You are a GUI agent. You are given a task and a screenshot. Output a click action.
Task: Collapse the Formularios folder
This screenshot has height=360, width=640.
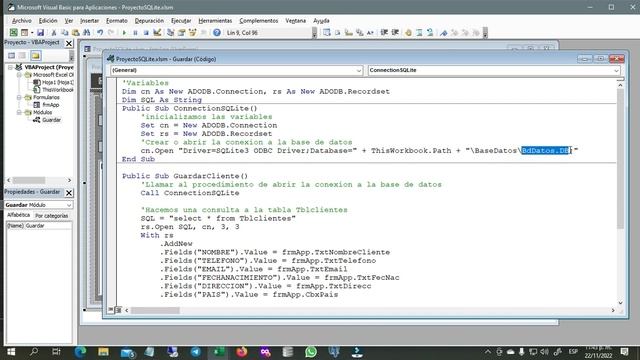[19, 97]
